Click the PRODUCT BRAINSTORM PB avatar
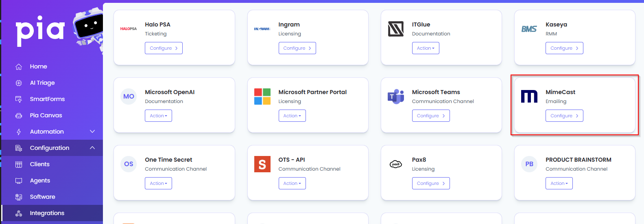This screenshot has width=644, height=224. (529, 164)
